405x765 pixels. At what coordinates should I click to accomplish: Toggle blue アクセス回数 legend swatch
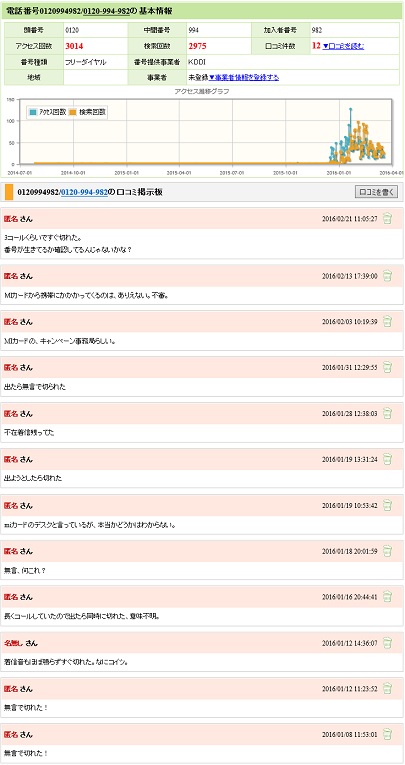click(33, 112)
